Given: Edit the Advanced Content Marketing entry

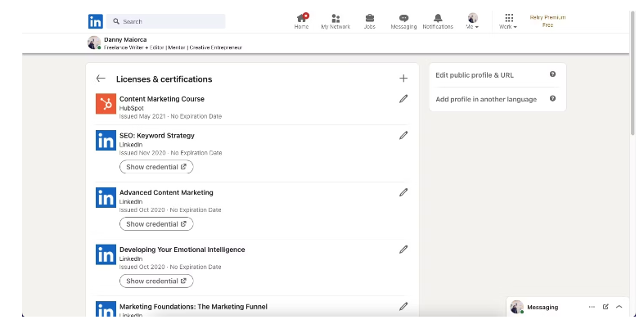Looking at the screenshot, I should (403, 192).
